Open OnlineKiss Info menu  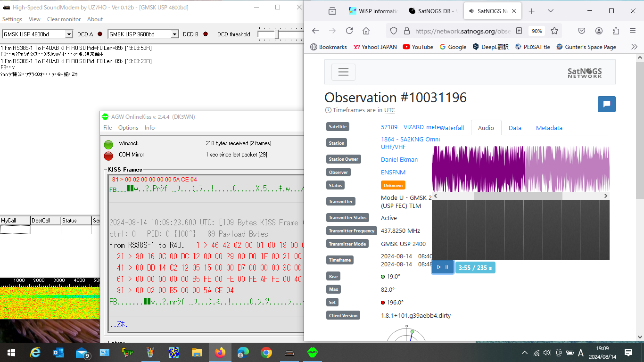click(149, 128)
